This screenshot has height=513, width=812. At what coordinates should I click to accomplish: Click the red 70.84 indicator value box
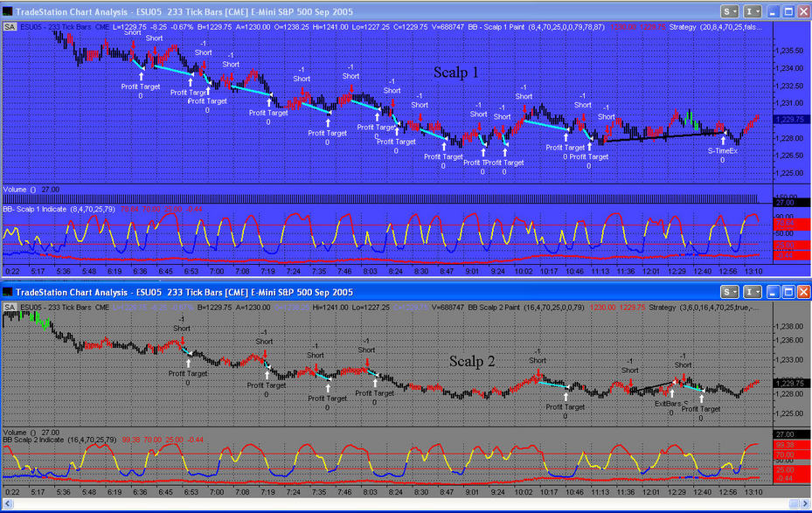click(791, 224)
